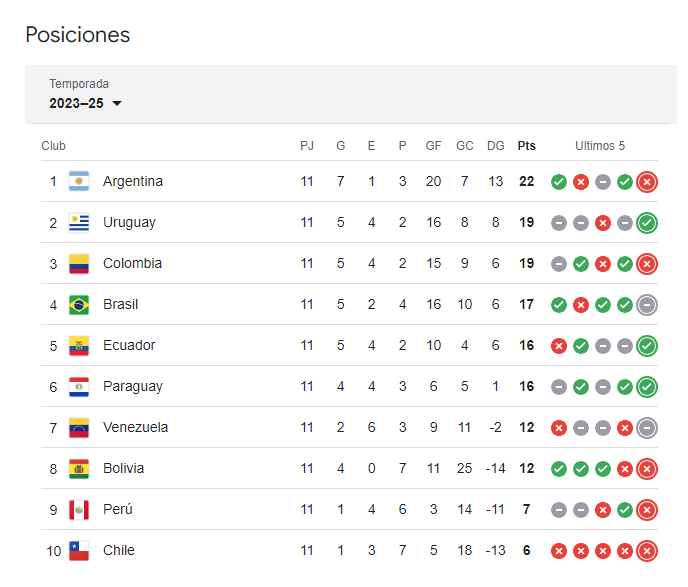Click the Pts column header
The image size is (688, 587).
coord(526,146)
